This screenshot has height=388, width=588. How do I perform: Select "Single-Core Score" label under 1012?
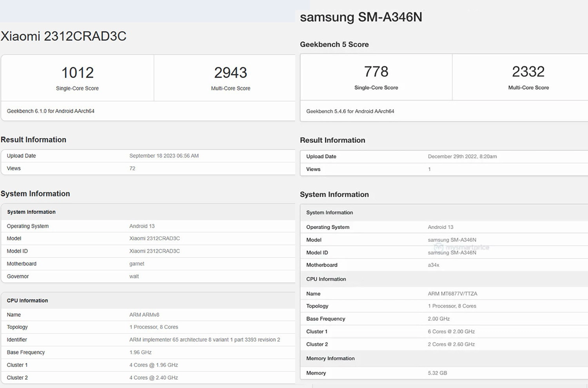(x=77, y=89)
